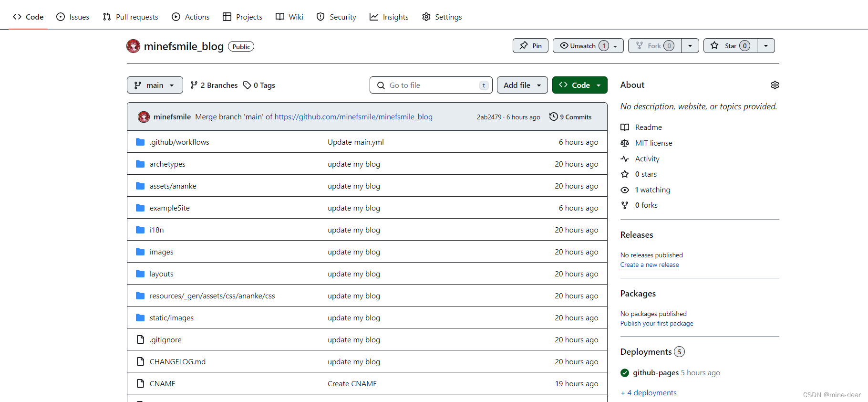
Task: Open the green Code clone dropdown
Action: point(580,85)
